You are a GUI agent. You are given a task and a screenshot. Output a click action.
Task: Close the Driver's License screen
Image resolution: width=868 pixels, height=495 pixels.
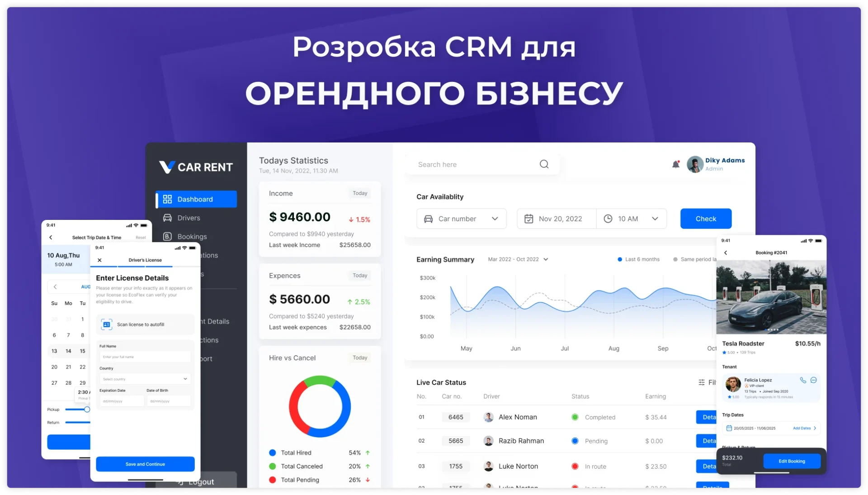click(99, 260)
